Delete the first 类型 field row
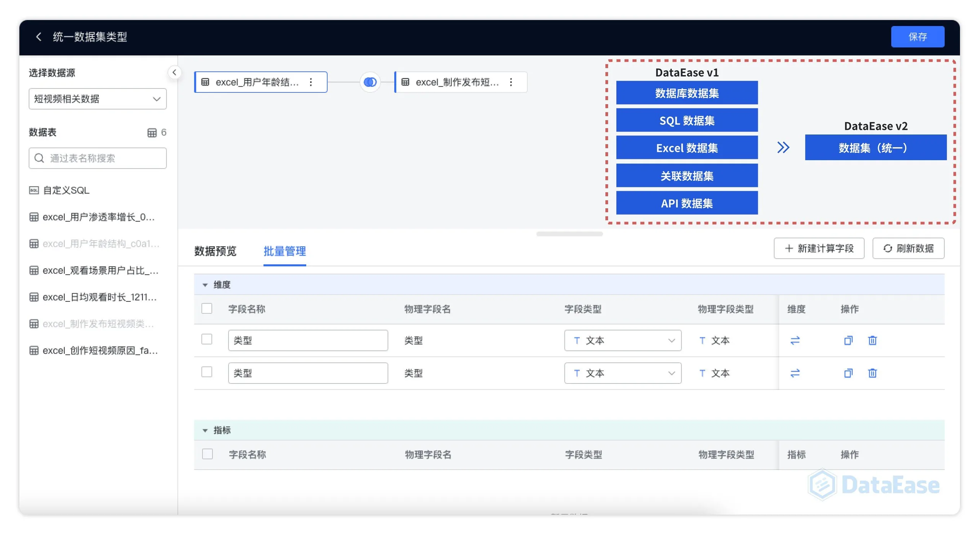980x534 pixels. (x=872, y=340)
